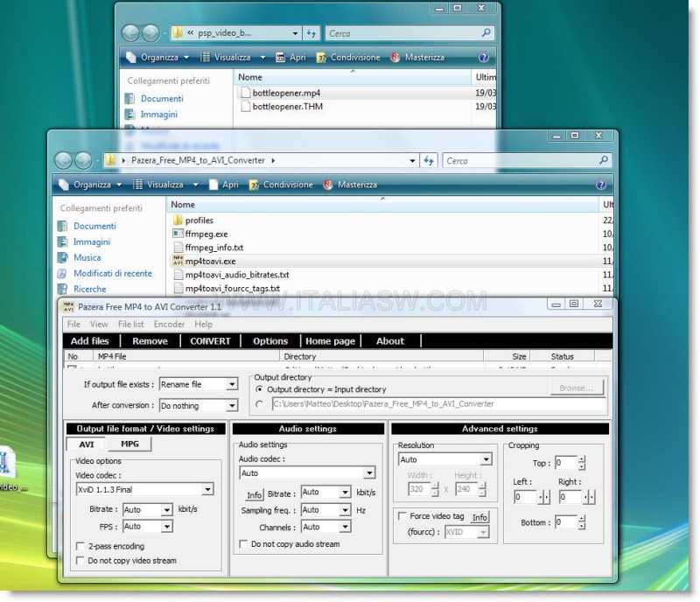Click search magnifier in Pazera folder window
Screen dimensions: 700x602
tap(604, 160)
